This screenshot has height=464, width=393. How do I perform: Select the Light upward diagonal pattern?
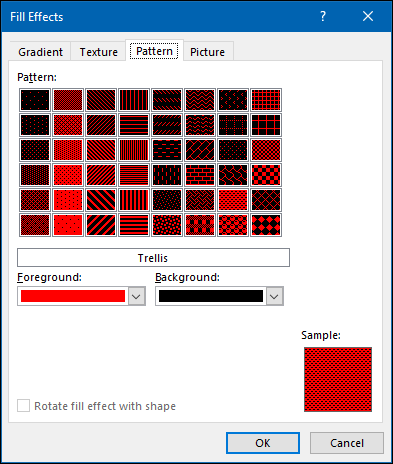click(x=101, y=125)
